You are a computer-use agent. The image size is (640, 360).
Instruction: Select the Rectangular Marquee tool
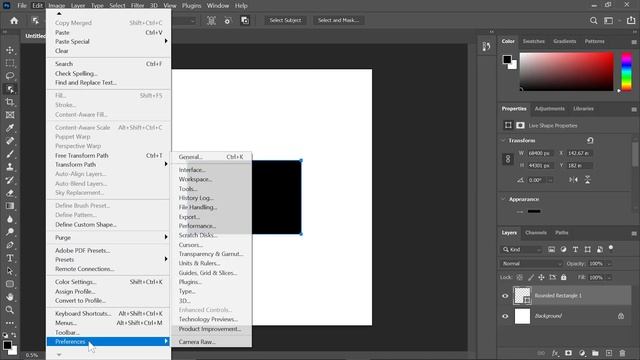10,63
